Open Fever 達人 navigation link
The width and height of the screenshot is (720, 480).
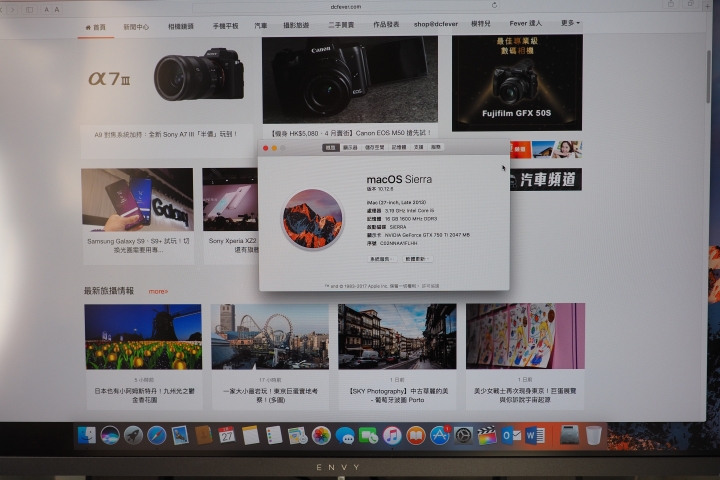[x=525, y=23]
